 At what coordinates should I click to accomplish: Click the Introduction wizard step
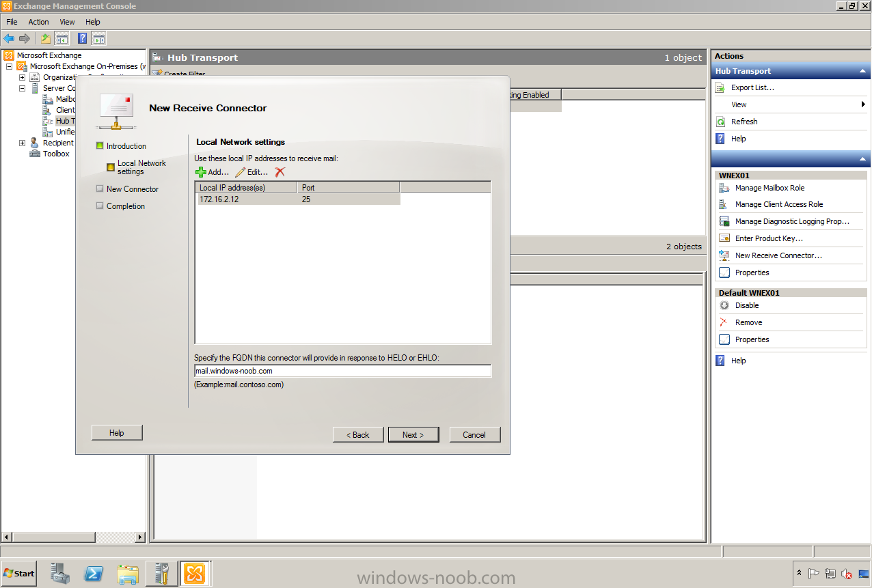pos(126,146)
